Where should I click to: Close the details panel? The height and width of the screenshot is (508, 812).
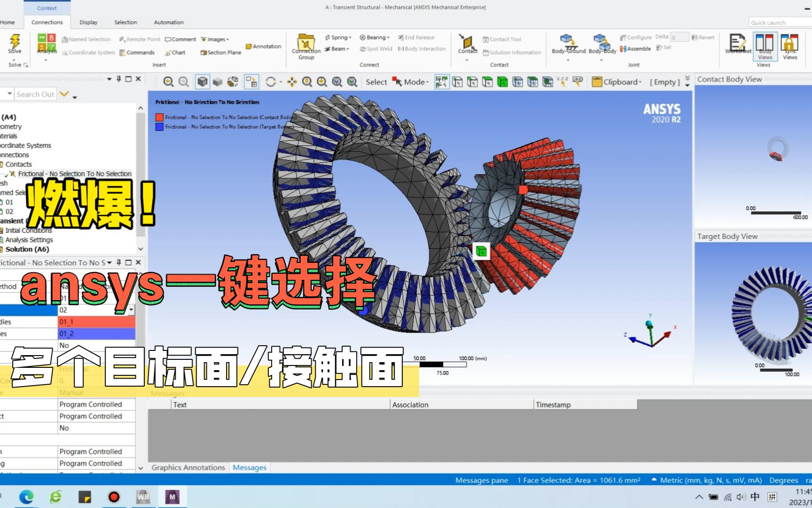pos(138,262)
